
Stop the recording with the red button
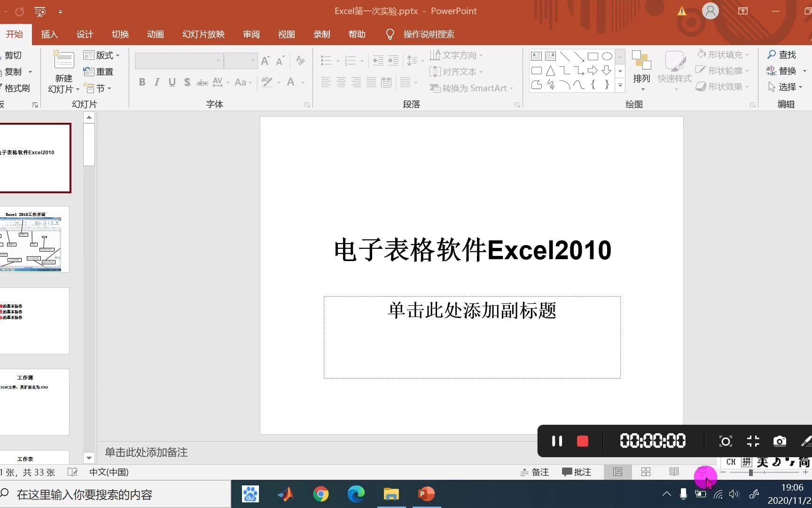(x=583, y=441)
